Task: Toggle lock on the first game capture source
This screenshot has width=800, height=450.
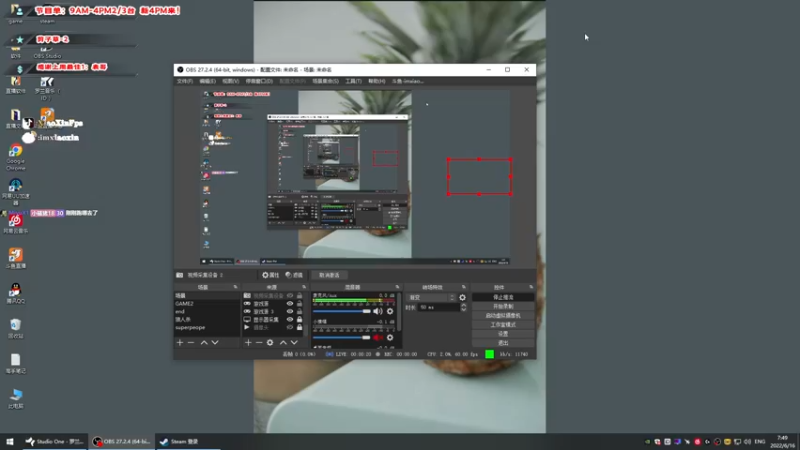Action: [299, 304]
